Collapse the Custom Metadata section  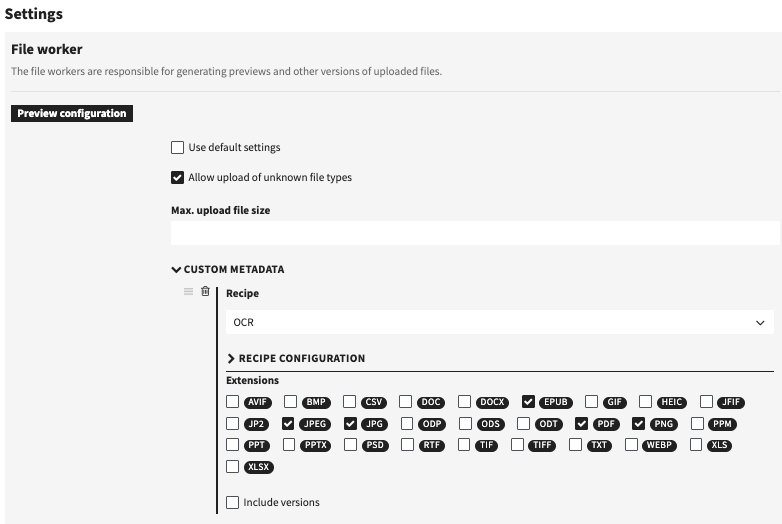coord(228,269)
